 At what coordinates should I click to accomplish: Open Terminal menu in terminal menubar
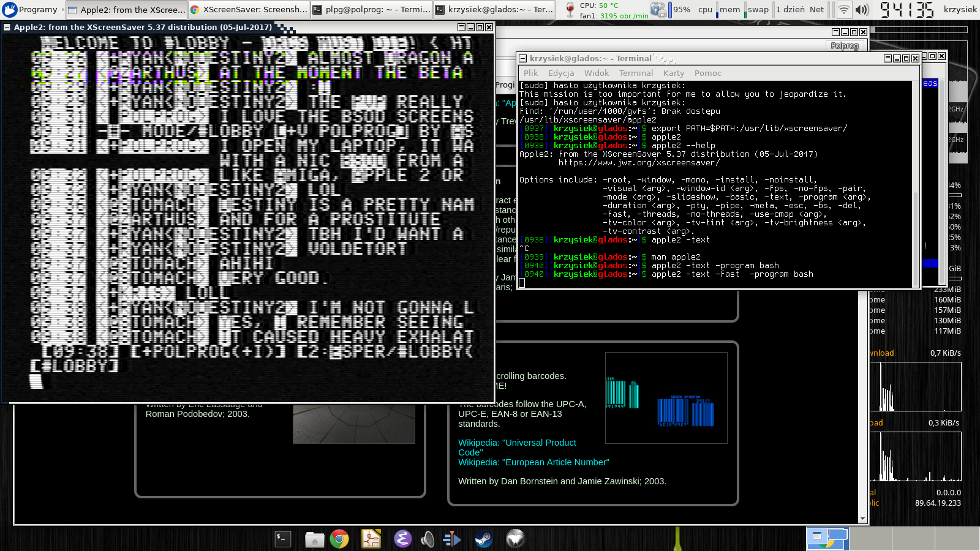636,73
